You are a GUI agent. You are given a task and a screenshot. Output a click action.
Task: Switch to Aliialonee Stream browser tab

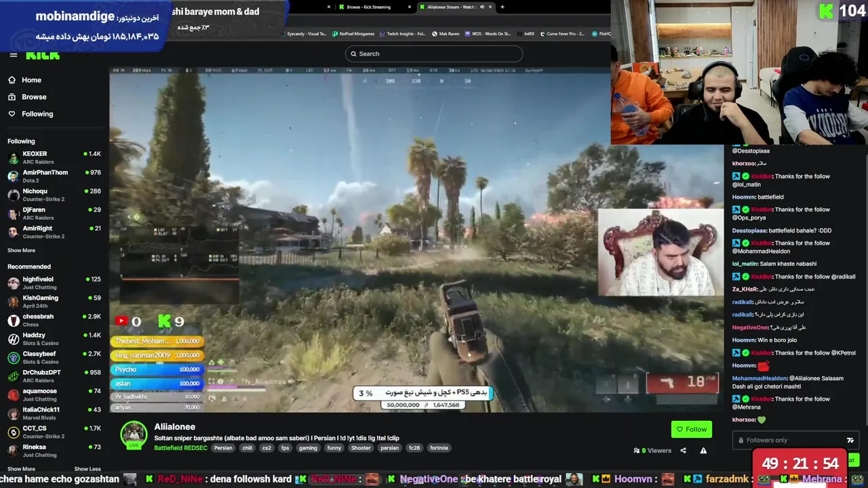pyautogui.click(x=452, y=7)
